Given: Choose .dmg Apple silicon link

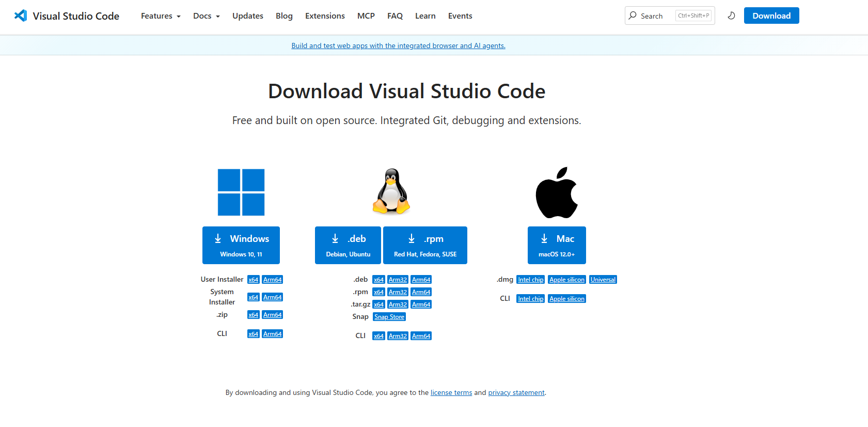Looking at the screenshot, I should [x=567, y=280].
